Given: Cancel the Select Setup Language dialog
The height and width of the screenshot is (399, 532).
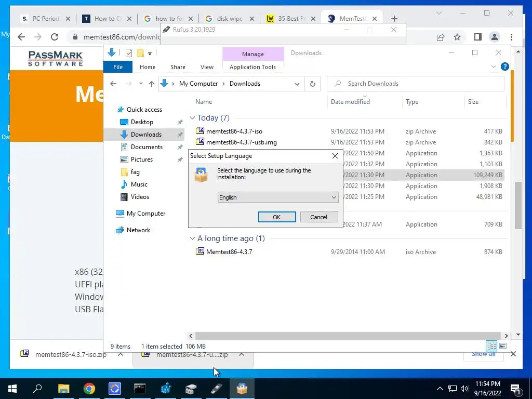Looking at the screenshot, I should (318, 217).
